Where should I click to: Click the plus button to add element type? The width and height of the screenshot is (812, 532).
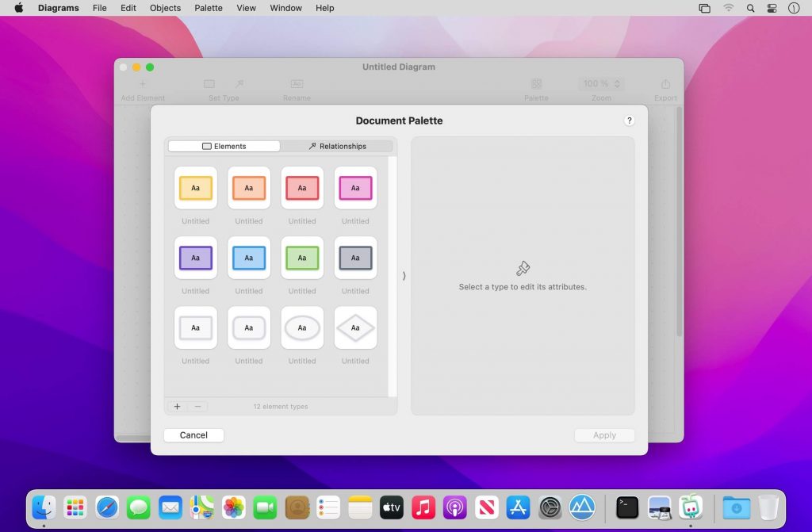pyautogui.click(x=177, y=407)
